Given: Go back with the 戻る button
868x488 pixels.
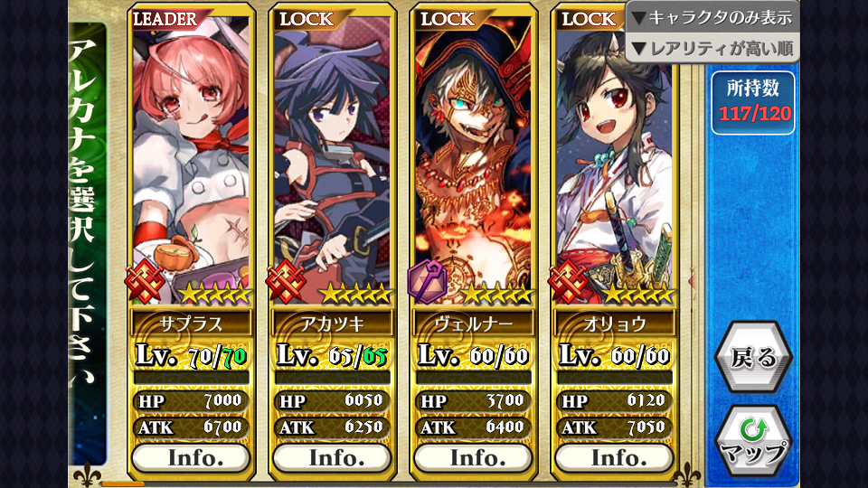Looking at the screenshot, I should coord(753,358).
